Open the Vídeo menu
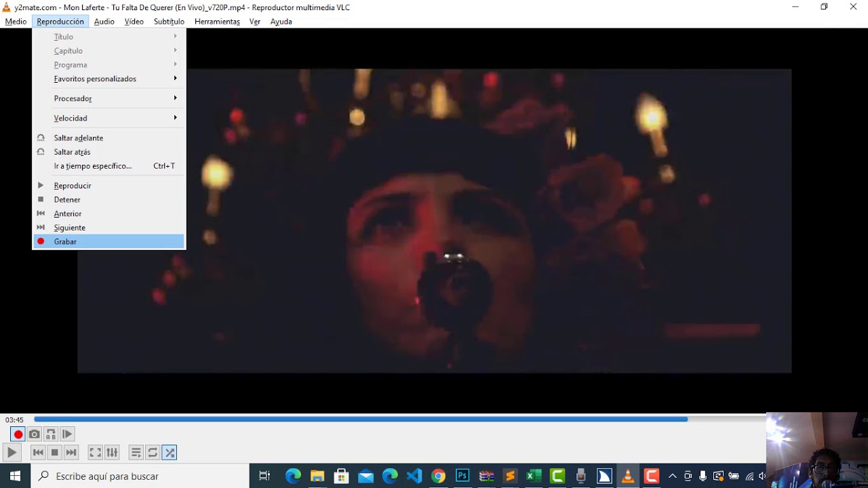The width and height of the screenshot is (868, 488). (134, 22)
